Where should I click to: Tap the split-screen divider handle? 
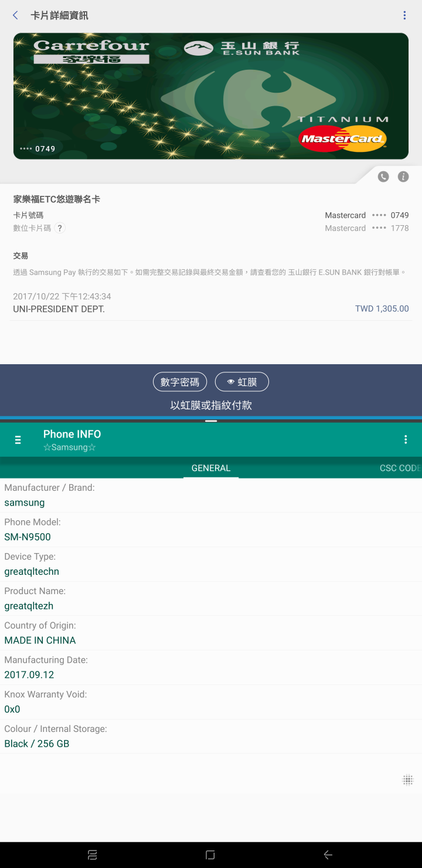[x=211, y=421]
